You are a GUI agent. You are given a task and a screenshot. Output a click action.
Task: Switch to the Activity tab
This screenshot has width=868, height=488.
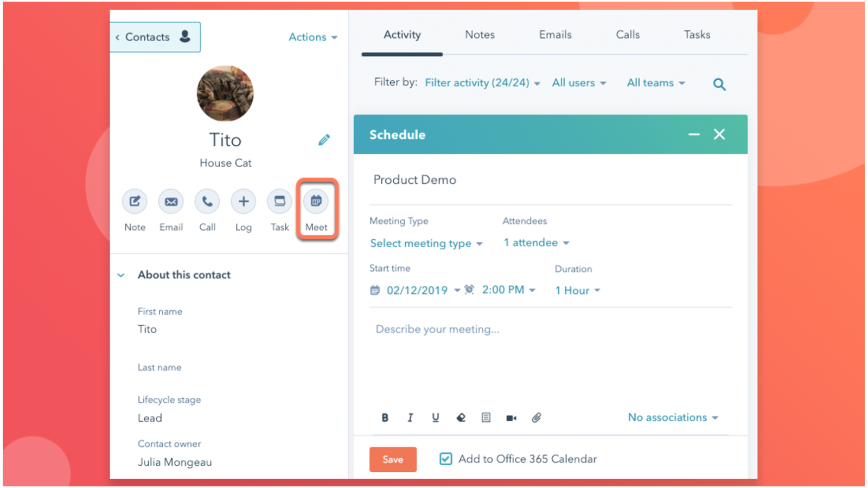(402, 35)
